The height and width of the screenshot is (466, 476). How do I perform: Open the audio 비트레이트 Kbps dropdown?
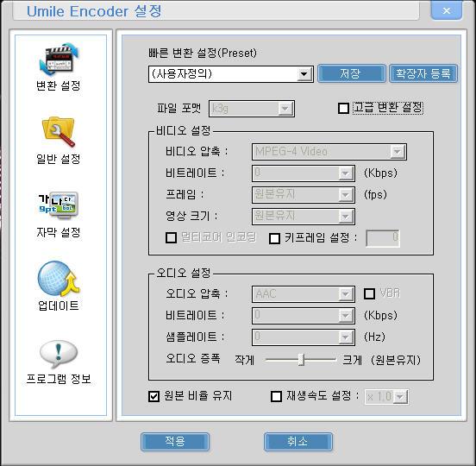click(x=304, y=316)
